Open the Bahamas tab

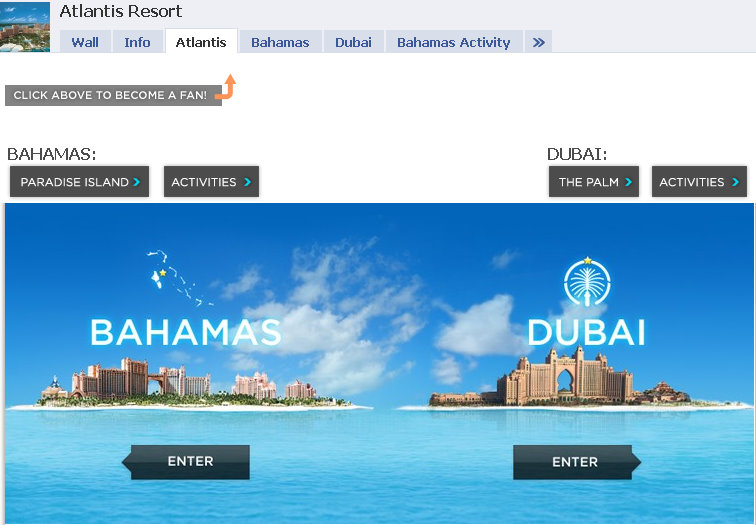click(x=280, y=42)
